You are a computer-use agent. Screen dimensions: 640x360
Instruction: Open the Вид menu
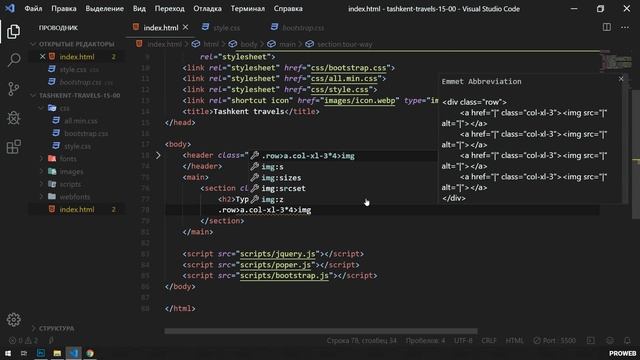click(x=139, y=9)
